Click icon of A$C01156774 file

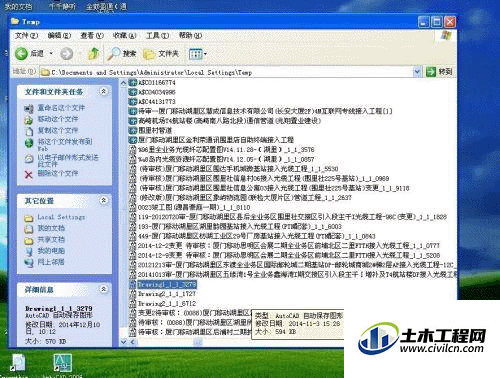coord(133,82)
